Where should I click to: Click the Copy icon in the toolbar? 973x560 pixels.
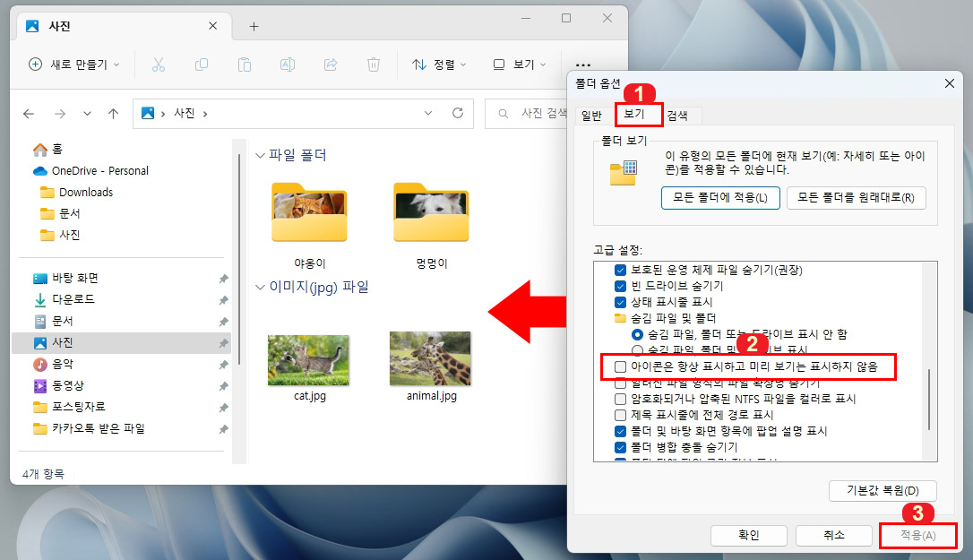click(x=201, y=64)
